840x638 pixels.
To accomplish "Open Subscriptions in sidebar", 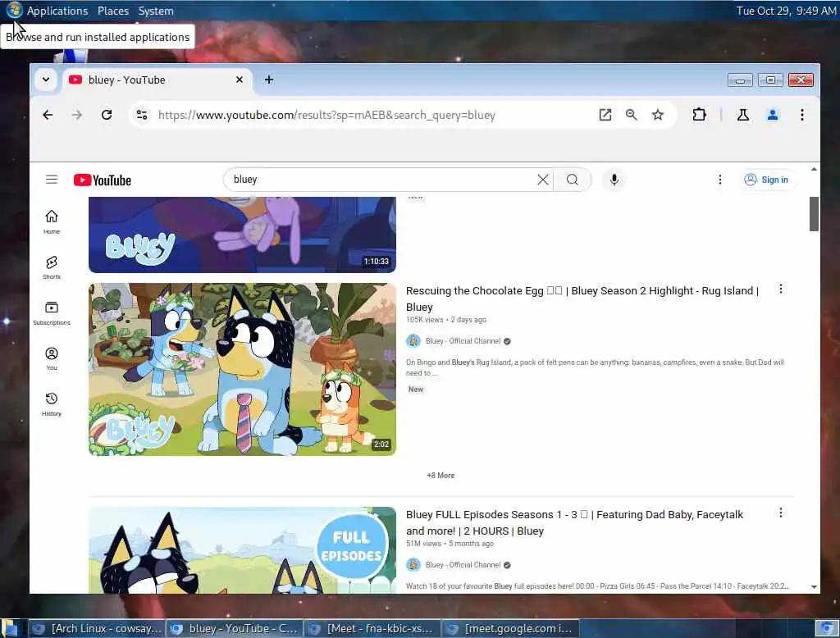I will tap(52, 312).
